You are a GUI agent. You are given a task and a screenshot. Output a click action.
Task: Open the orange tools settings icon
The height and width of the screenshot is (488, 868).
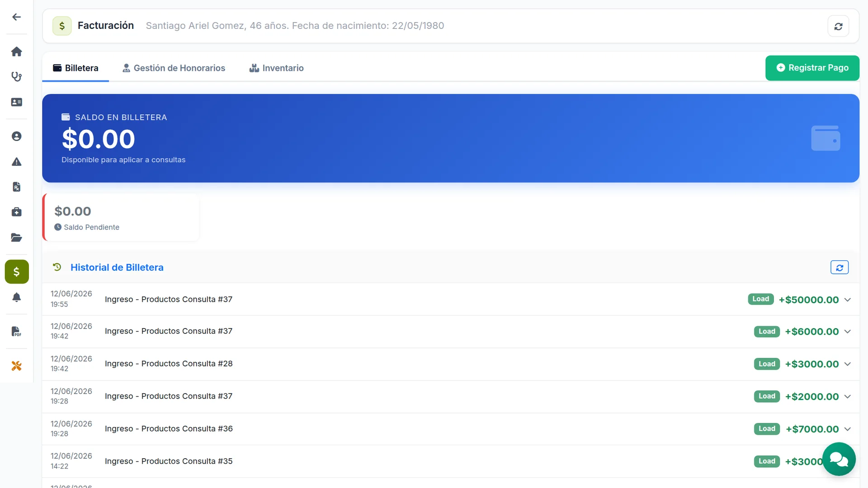click(16, 366)
